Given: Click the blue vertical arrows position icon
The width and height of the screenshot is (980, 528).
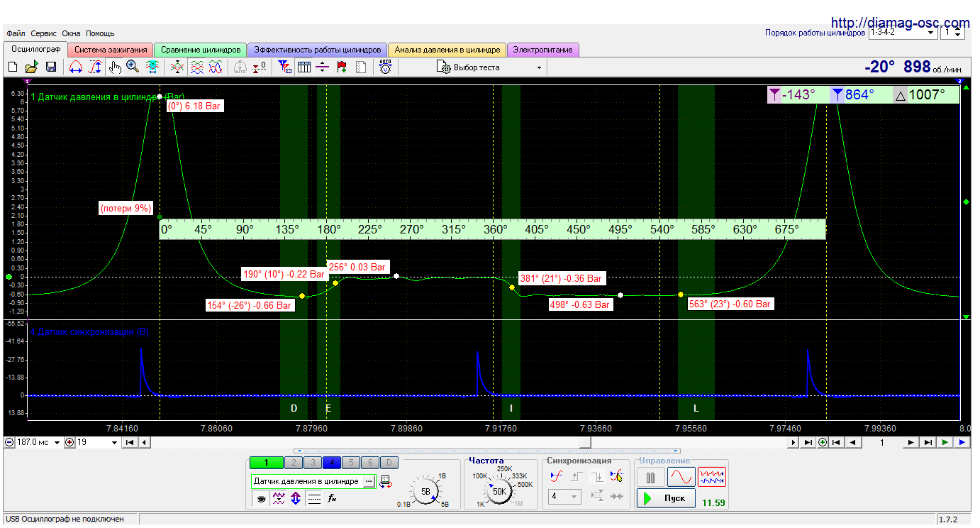Looking at the screenshot, I should coord(295,498).
